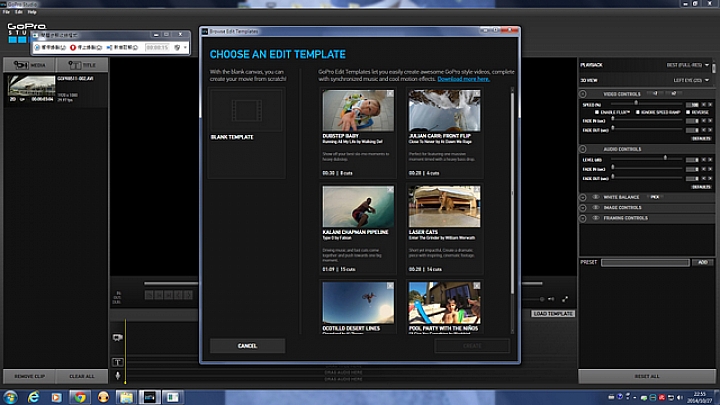This screenshot has height=405, width=720.
Task: Click Reset All in the controls panel
Action: point(647,376)
